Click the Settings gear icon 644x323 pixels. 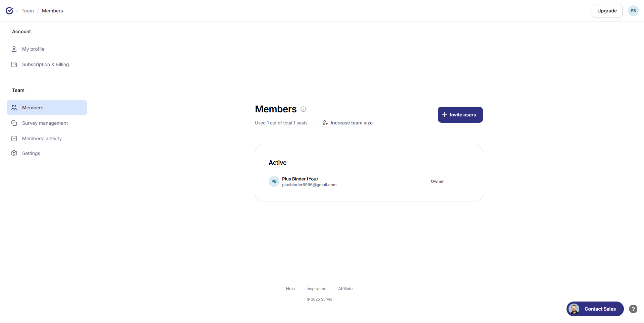click(x=14, y=153)
